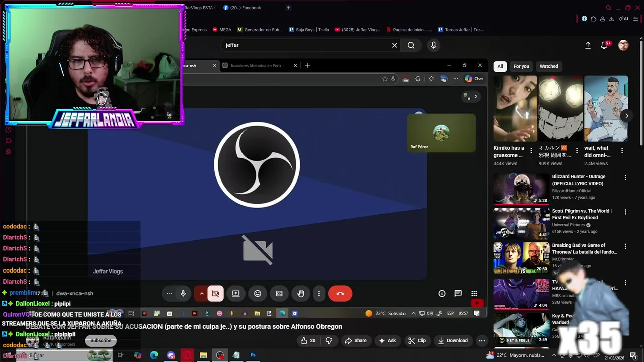The height and width of the screenshot is (362, 644).
Task: Open Meet activities grid icon
Action: click(474, 293)
